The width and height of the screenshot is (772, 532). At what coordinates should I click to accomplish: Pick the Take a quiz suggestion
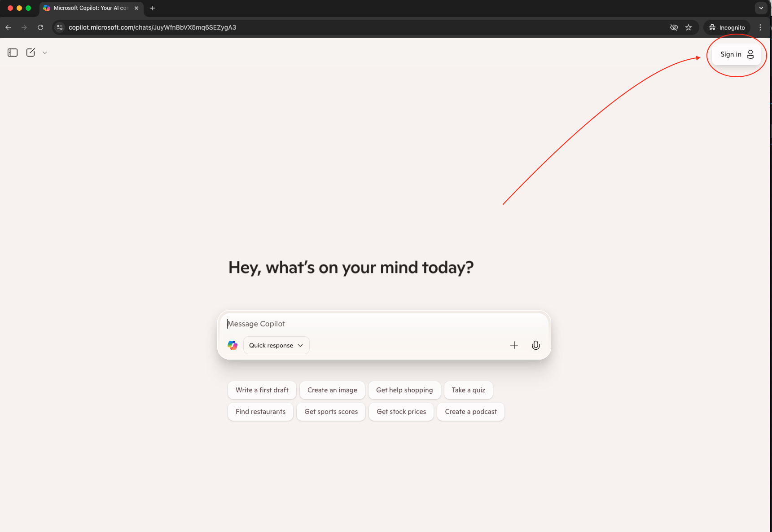click(x=469, y=390)
